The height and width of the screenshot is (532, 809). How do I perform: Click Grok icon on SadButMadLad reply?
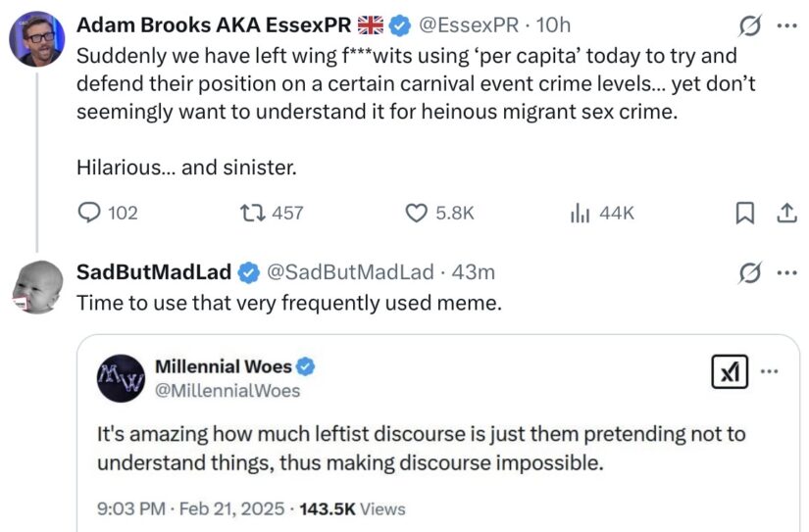(x=749, y=272)
